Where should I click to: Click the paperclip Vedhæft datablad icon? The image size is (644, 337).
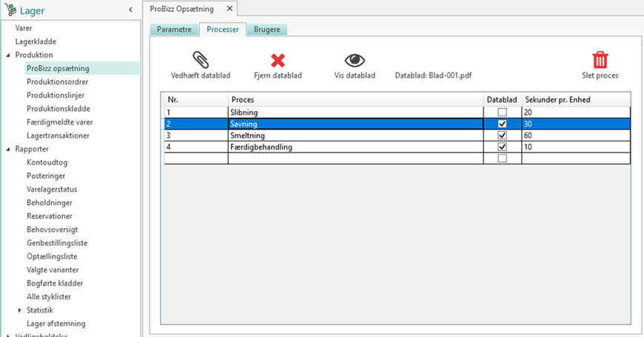click(x=200, y=61)
